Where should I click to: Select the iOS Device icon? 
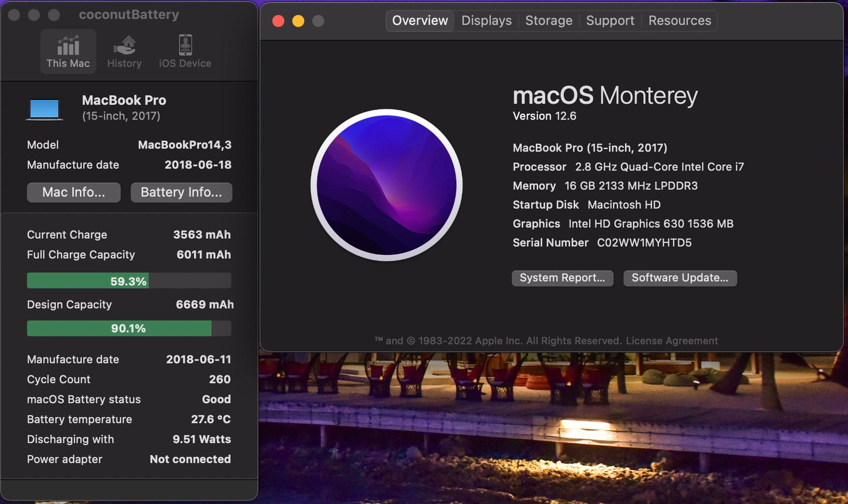pos(184,51)
